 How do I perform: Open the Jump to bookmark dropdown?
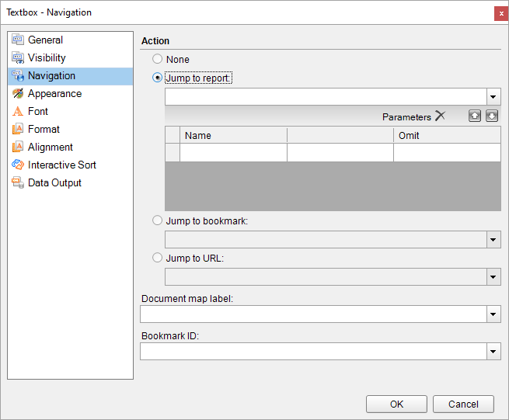tap(493, 240)
